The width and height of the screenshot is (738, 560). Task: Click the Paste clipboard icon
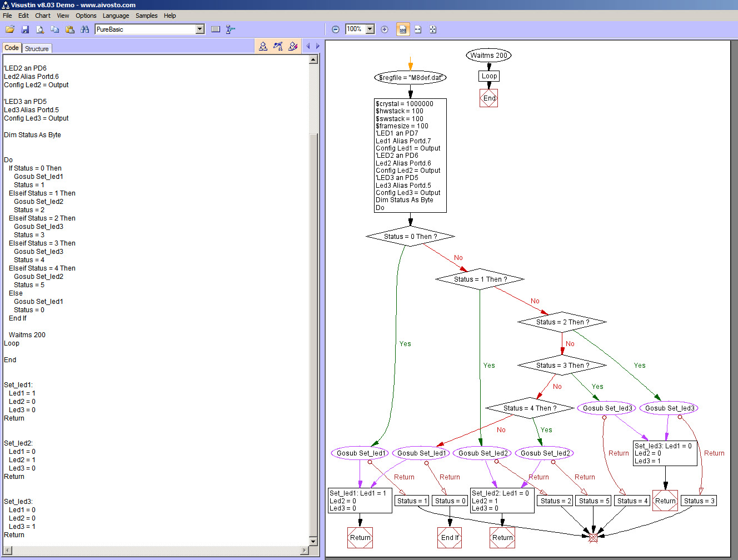click(70, 29)
